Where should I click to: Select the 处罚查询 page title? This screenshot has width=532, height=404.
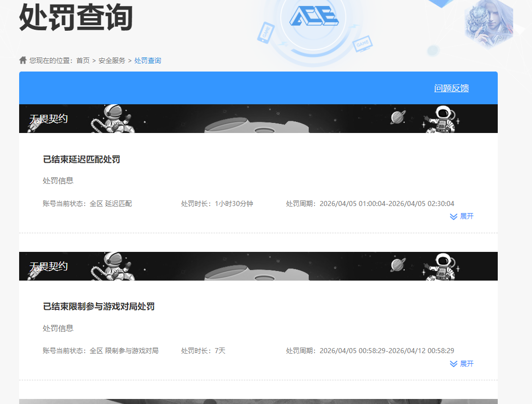coord(76,17)
